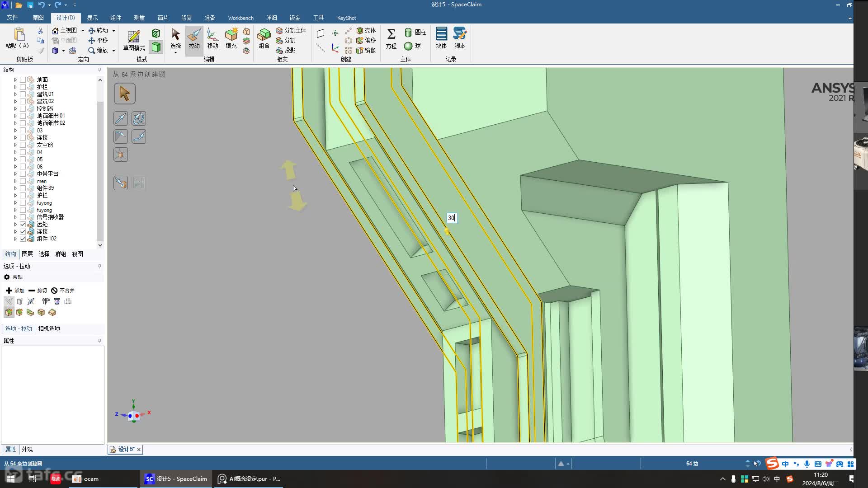Click the Equation (方程) icon
868x488 pixels.
tap(391, 38)
